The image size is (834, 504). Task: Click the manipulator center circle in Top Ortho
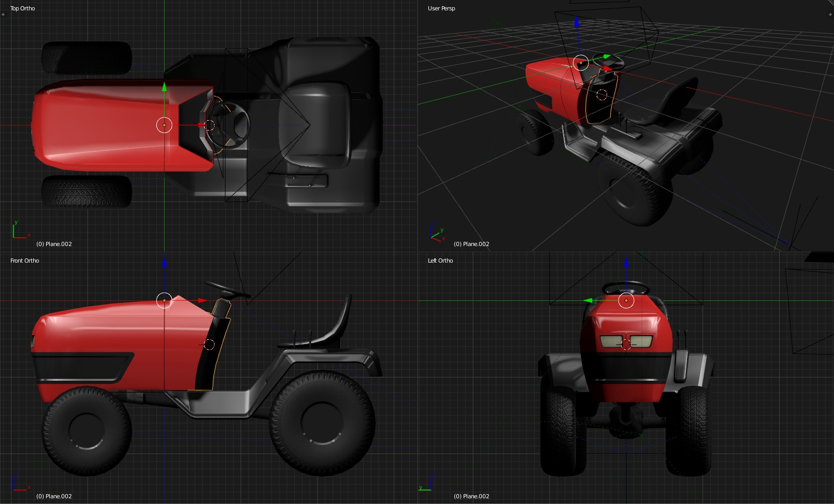[x=164, y=125]
